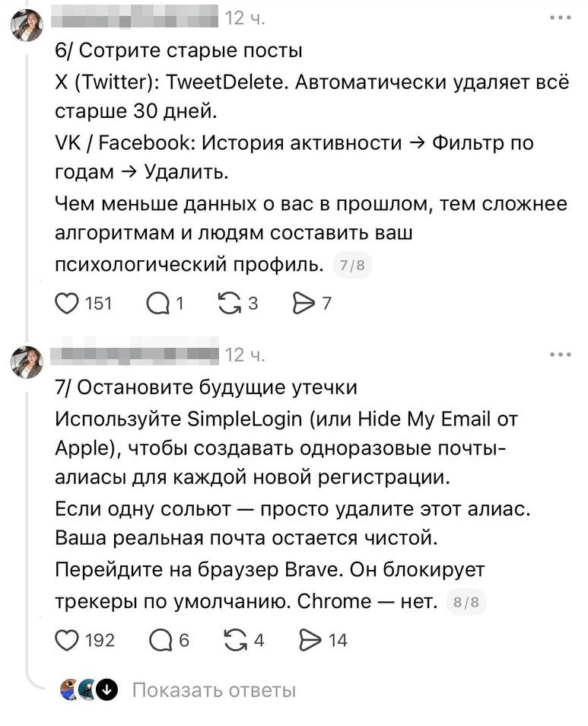The height and width of the screenshot is (726, 588).
Task: Like the post about erasing old posts
Action: pyautogui.click(x=68, y=304)
